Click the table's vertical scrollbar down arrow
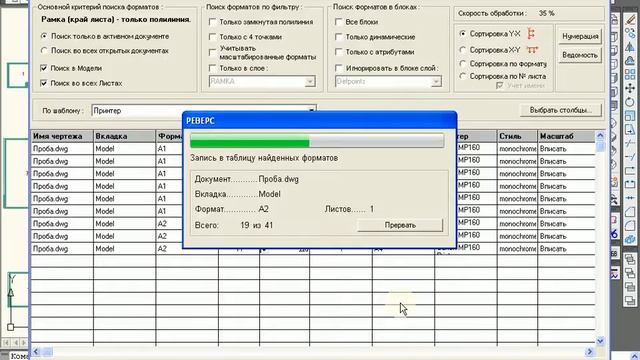The image size is (640, 360). coord(600,341)
